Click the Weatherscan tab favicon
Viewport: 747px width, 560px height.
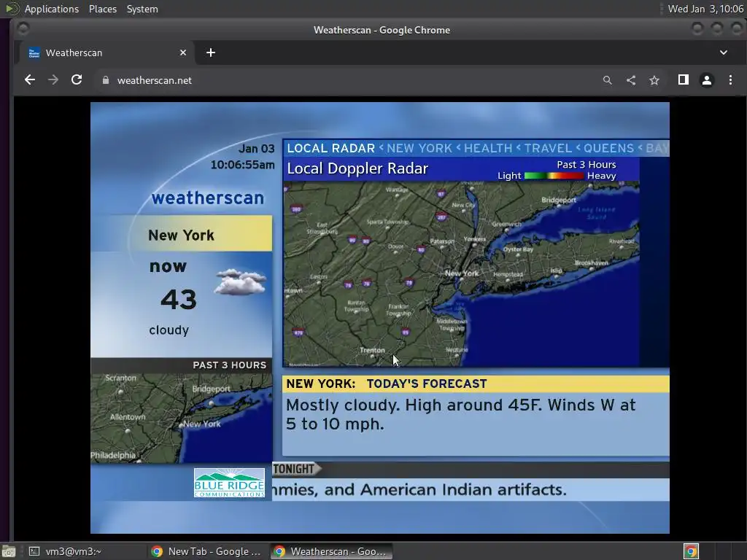[x=34, y=52]
